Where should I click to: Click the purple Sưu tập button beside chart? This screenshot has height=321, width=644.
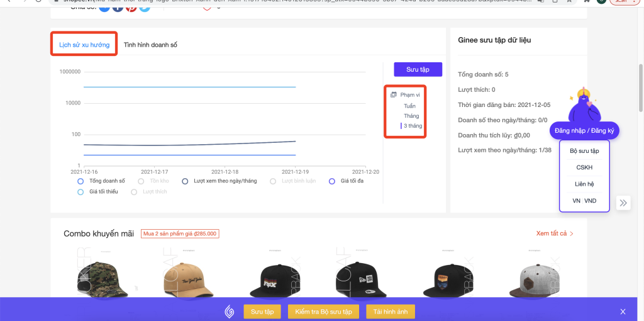418,69
